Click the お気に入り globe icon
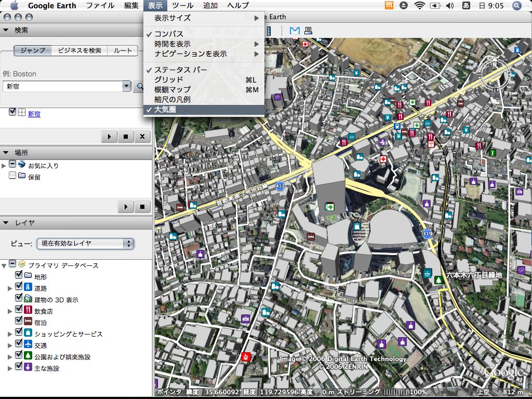 (x=22, y=165)
